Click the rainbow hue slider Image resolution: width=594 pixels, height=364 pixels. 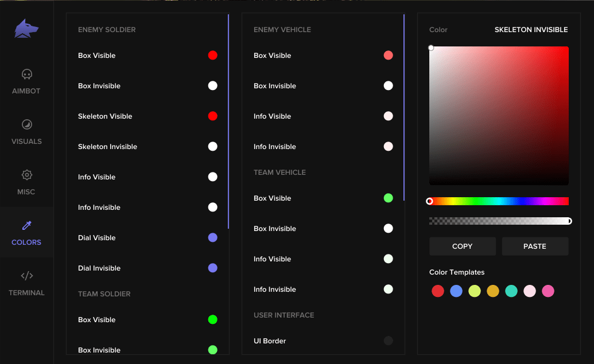[x=499, y=201]
